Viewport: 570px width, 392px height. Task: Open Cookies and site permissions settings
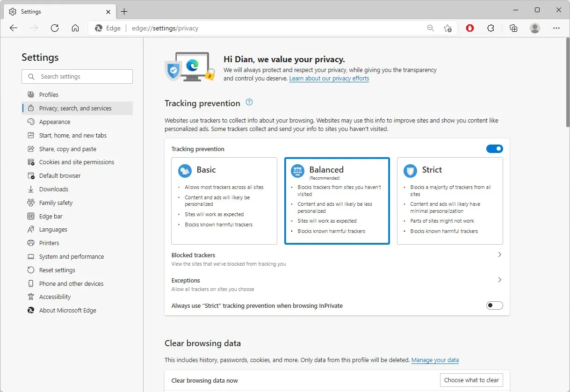(77, 162)
